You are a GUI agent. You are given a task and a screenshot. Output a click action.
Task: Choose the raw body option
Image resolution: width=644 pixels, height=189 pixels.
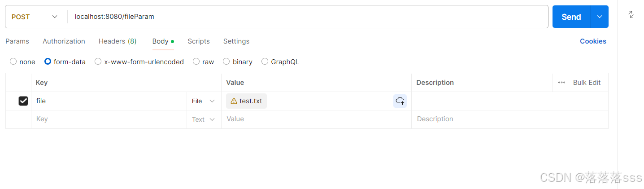click(196, 62)
